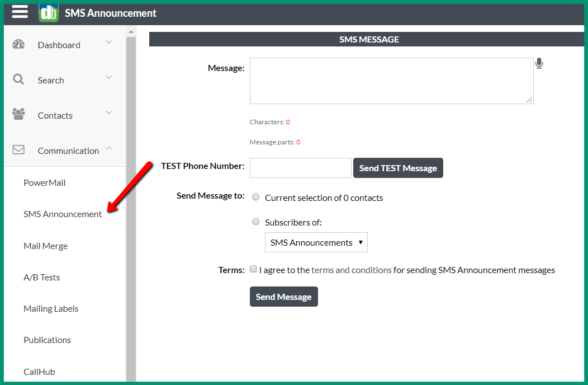The width and height of the screenshot is (588, 385).
Task: Click the Send Message button
Action: (x=283, y=297)
